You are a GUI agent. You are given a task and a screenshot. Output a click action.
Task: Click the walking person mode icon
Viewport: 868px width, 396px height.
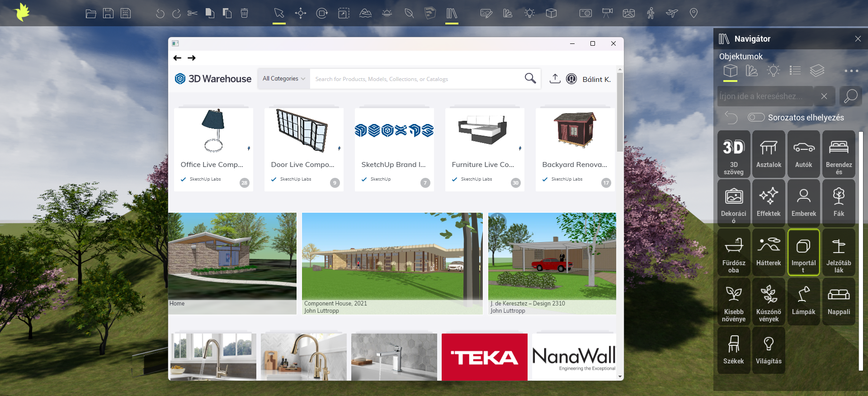click(x=651, y=14)
